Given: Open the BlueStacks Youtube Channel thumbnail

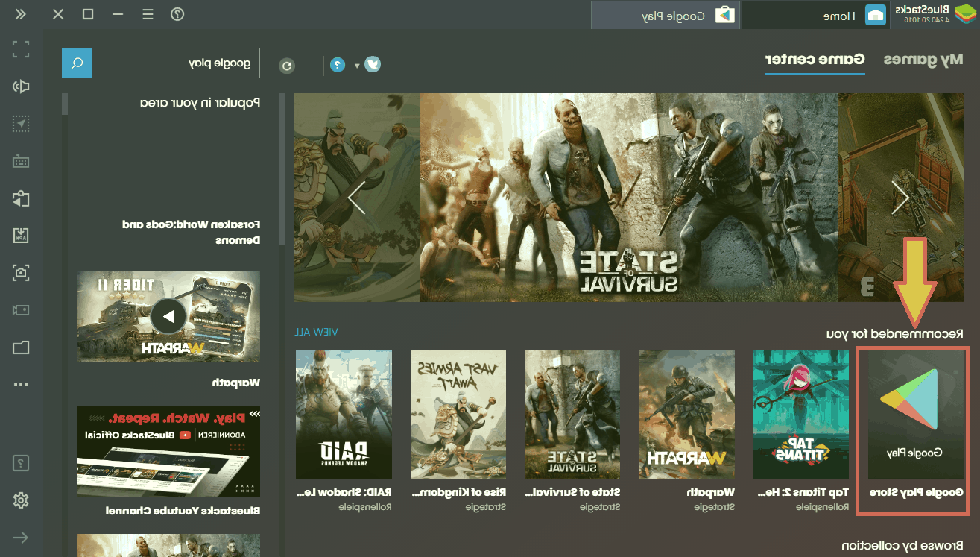Looking at the screenshot, I should tap(168, 451).
